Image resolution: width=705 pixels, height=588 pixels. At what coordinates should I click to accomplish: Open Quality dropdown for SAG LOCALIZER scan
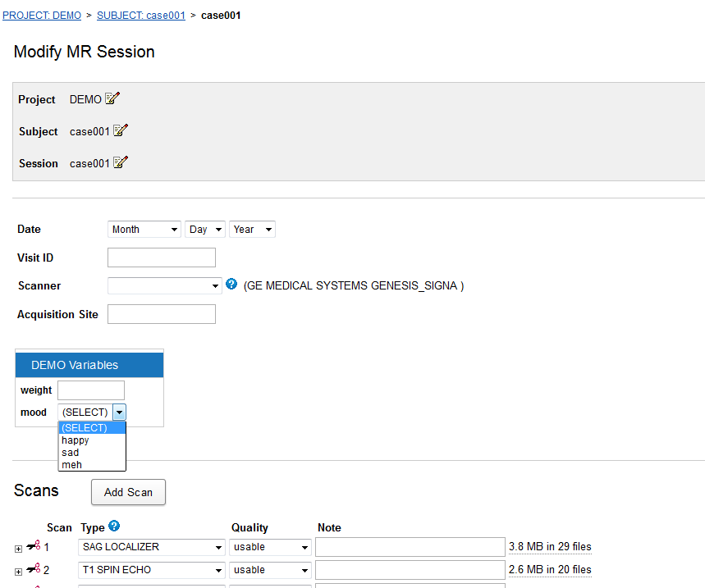point(270,547)
